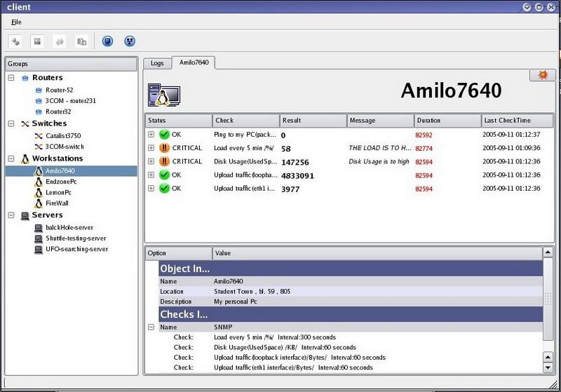Collapse the Routers group
Image resolution: width=561 pixels, height=392 pixels.
(11, 78)
